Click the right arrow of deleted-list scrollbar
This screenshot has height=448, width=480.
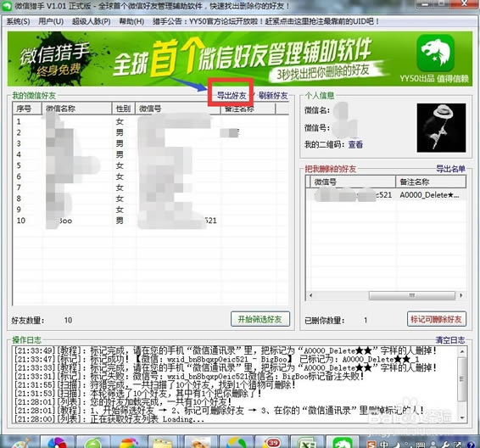[461, 295]
